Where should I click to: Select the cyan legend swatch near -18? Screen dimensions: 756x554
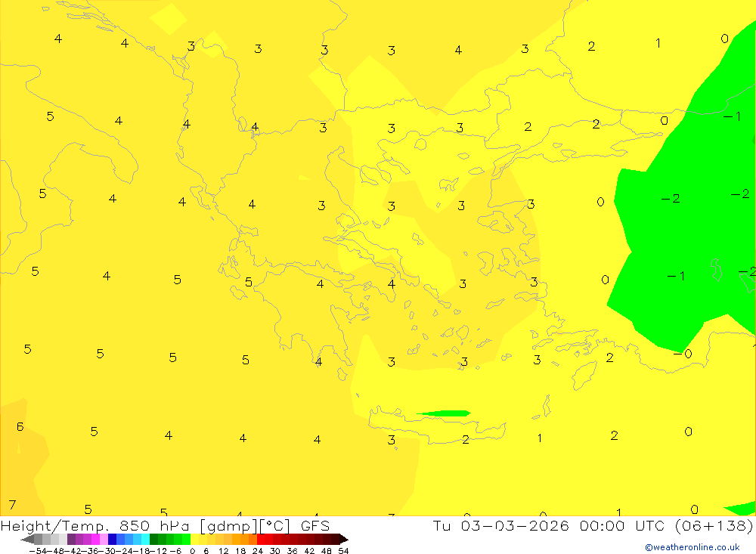pos(145,540)
